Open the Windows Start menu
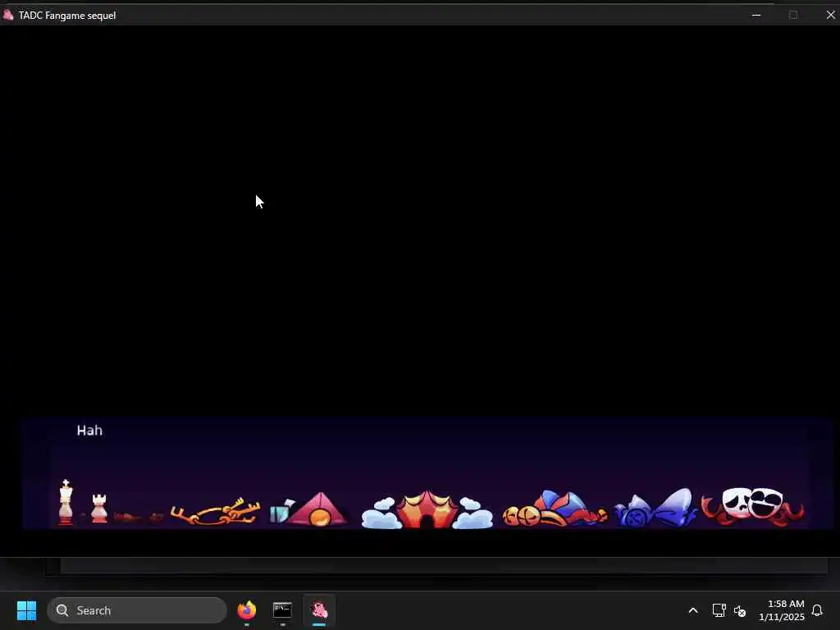840x630 pixels. (x=26, y=610)
